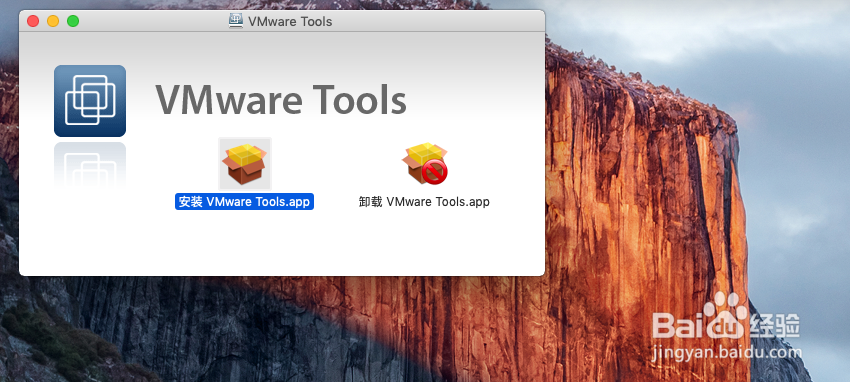The image size is (850, 382).
Task: Minimize the VMware Tools window with yellow button
Action: tap(53, 21)
